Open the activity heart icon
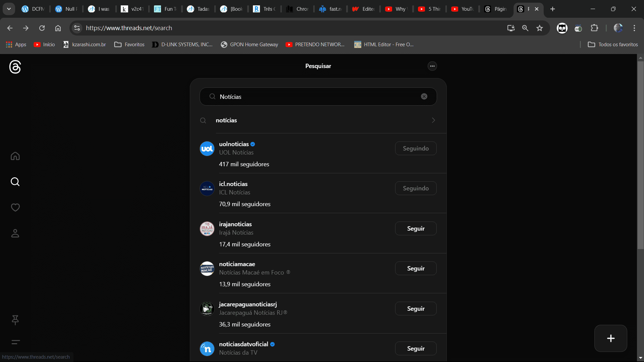Viewport: 644px width, 362px height. [x=15, y=207]
